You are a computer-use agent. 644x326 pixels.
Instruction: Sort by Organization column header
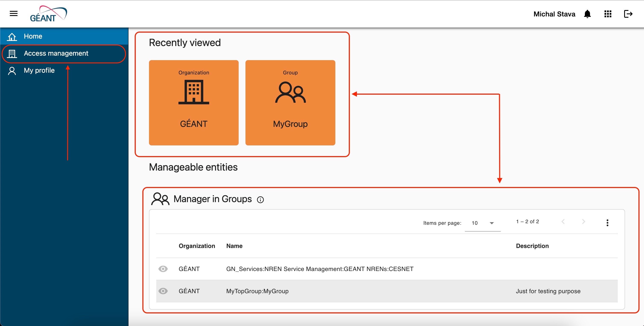pos(197,246)
